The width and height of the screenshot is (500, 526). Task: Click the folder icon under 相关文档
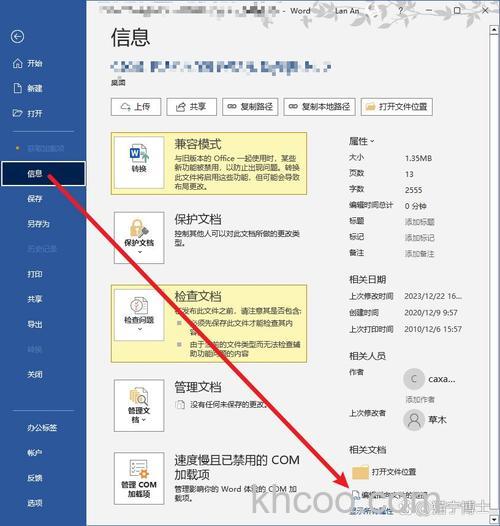pos(360,472)
